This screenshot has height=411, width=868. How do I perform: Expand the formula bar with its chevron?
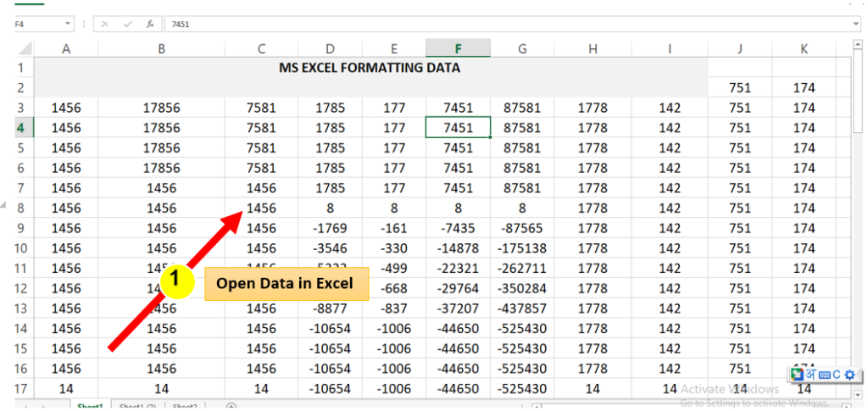857,25
